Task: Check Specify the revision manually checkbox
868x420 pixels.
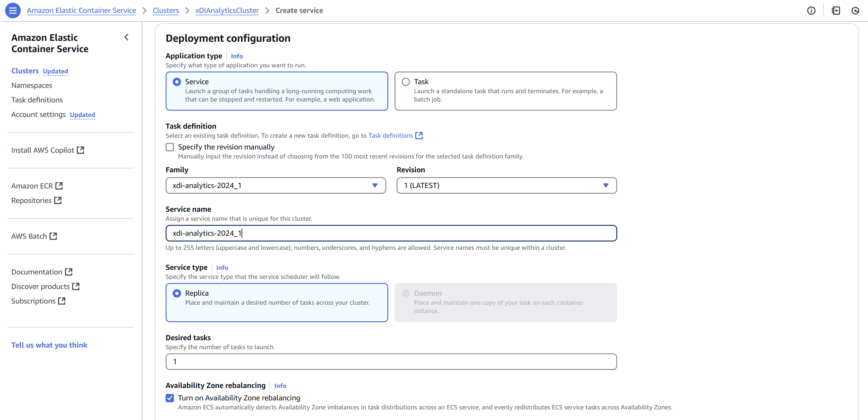Action: pos(170,147)
